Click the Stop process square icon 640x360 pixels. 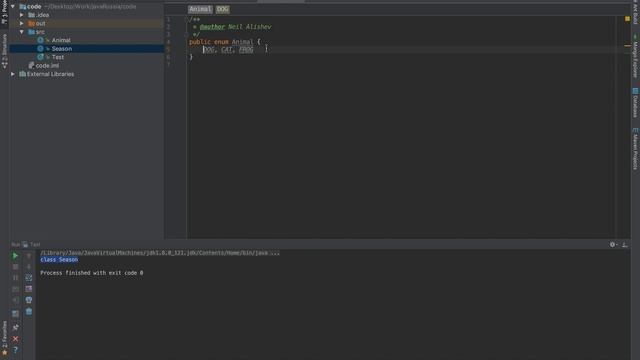(15, 267)
